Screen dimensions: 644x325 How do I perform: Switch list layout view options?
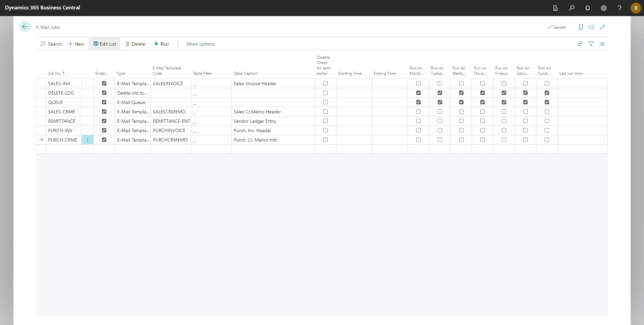click(x=602, y=44)
